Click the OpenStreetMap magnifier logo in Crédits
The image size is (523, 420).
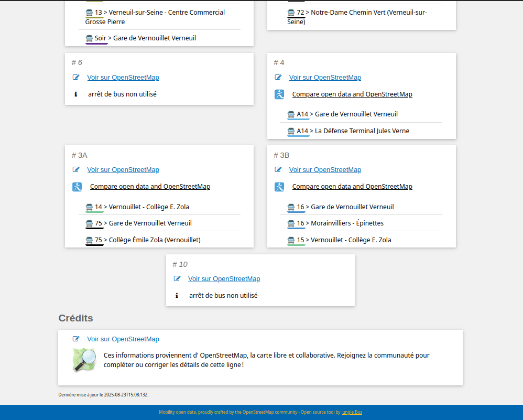tap(85, 360)
